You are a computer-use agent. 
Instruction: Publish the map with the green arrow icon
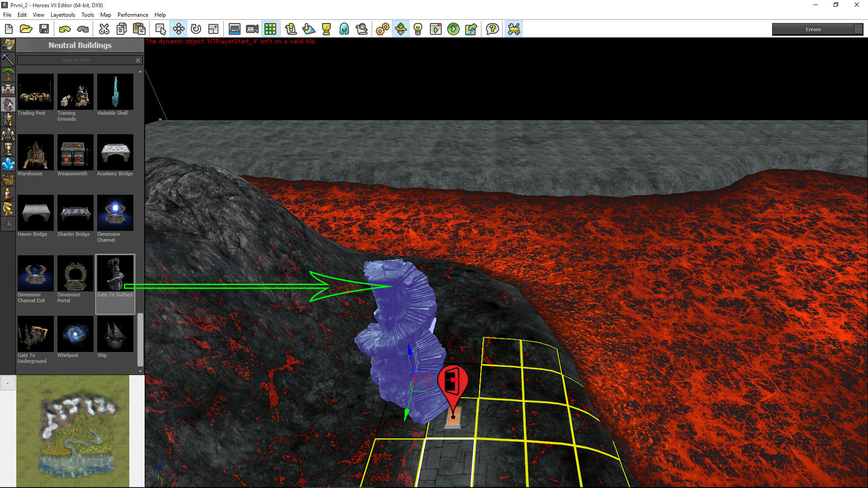point(471,29)
